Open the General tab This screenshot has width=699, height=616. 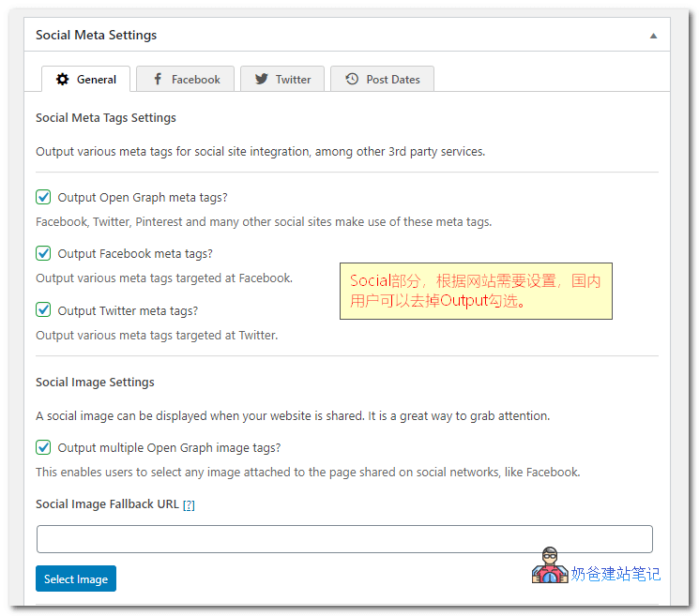tap(85, 80)
